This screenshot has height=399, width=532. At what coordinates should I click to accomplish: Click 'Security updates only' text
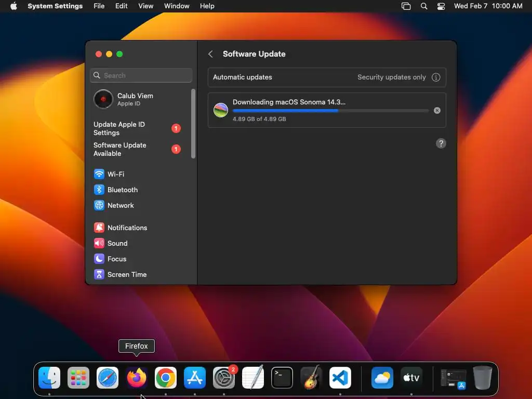click(392, 77)
